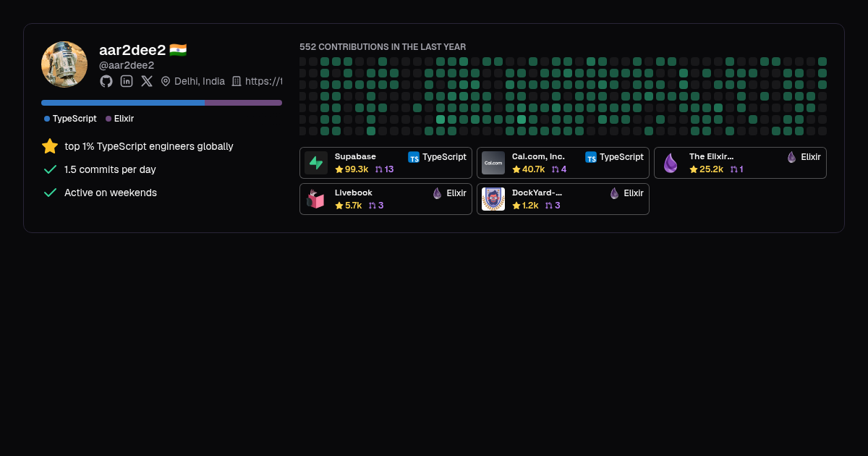Screen dimensions: 868x456
Task: Open the GitHub profile icon
Action: pyautogui.click(x=106, y=81)
